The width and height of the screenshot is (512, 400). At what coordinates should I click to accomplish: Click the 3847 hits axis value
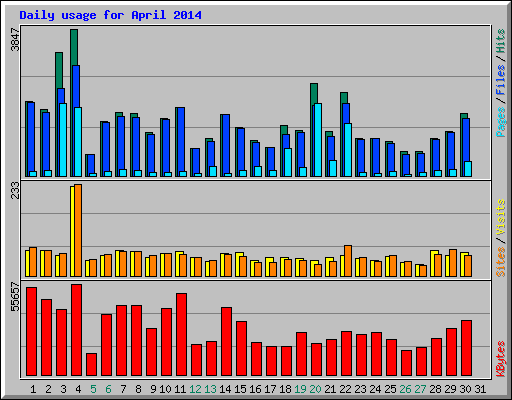pos(15,40)
